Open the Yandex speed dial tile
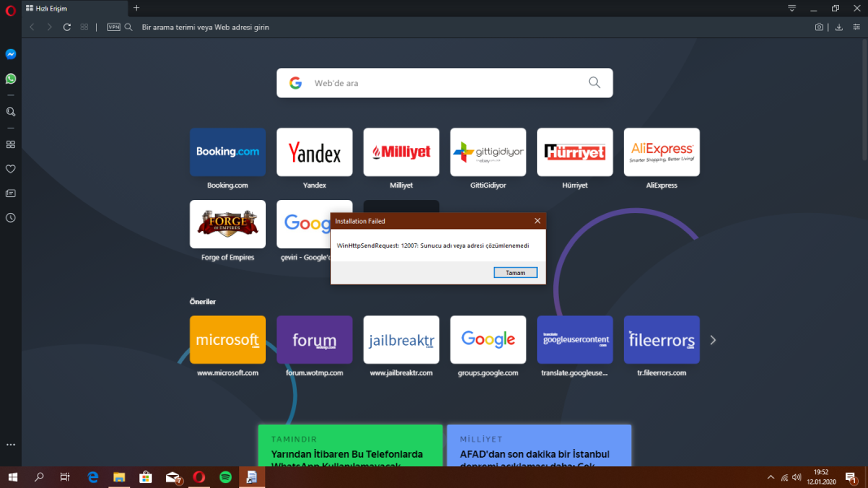Screen dimensions: 868x488 314,152
